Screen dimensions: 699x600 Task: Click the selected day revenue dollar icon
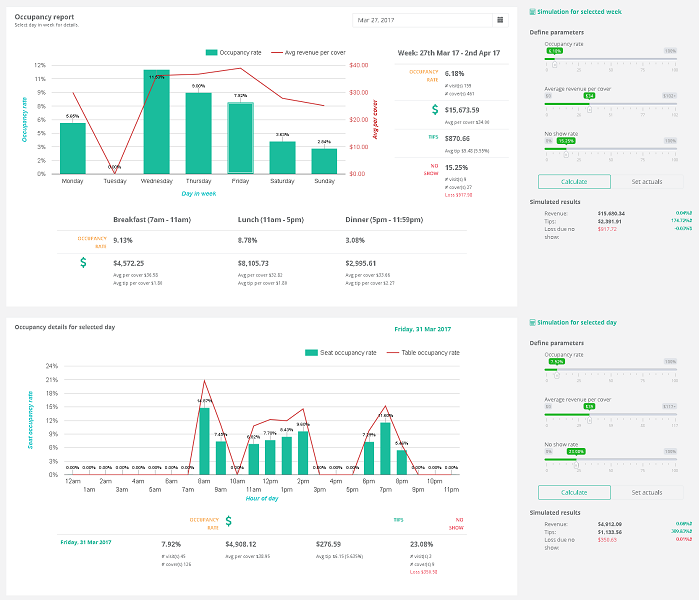[228, 521]
